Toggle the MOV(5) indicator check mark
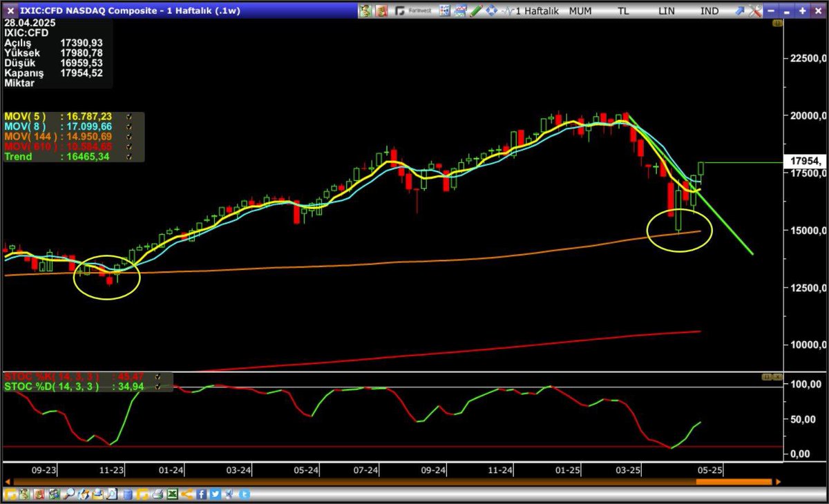The image size is (829, 504). pyautogui.click(x=128, y=117)
